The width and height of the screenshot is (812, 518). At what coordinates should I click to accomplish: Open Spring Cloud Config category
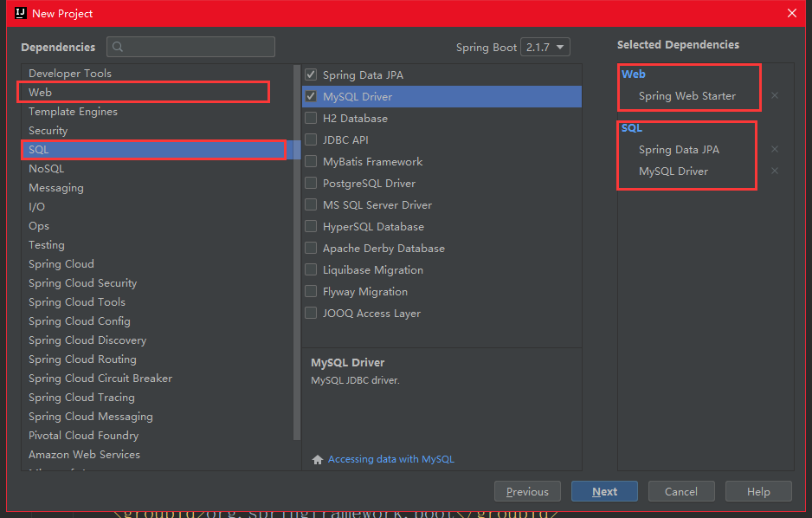(157, 321)
